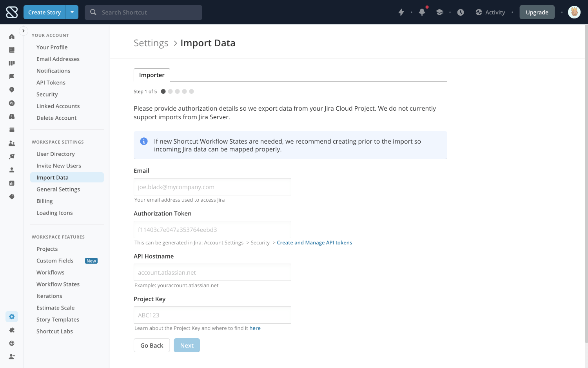Image resolution: width=588 pixels, height=368 pixels.
Task: Click the Next button
Action: tap(187, 345)
